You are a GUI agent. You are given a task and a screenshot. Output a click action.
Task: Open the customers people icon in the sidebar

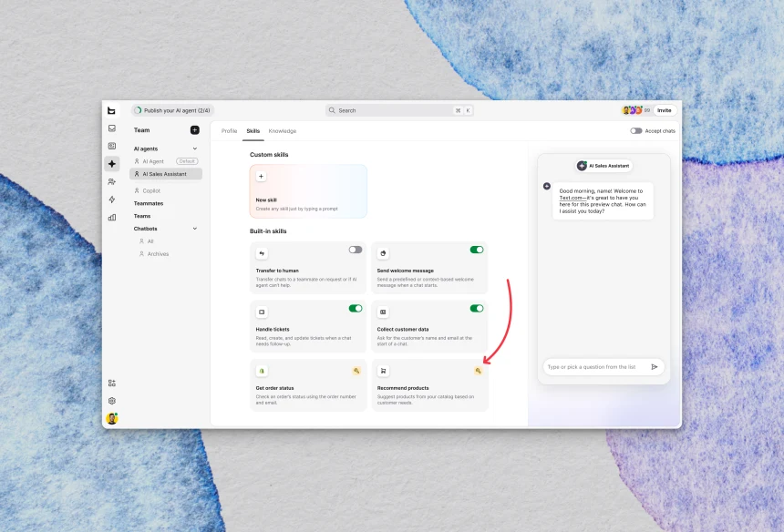tap(112, 182)
